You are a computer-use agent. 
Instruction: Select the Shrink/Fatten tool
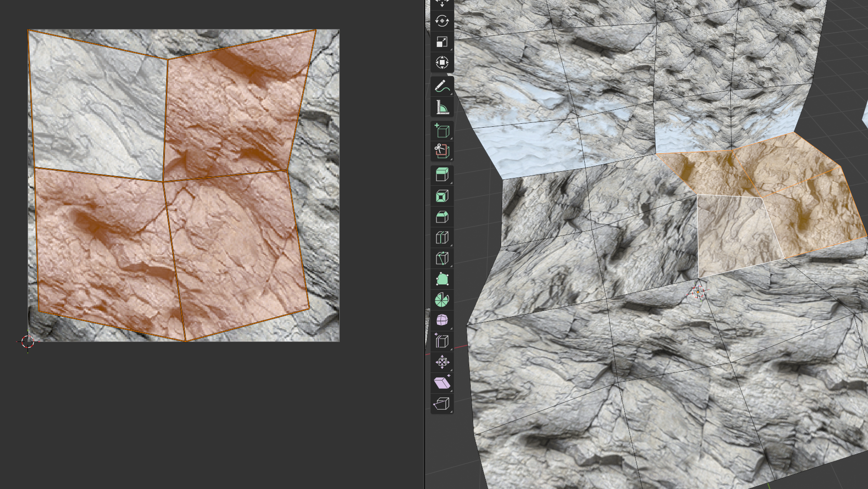tap(442, 362)
